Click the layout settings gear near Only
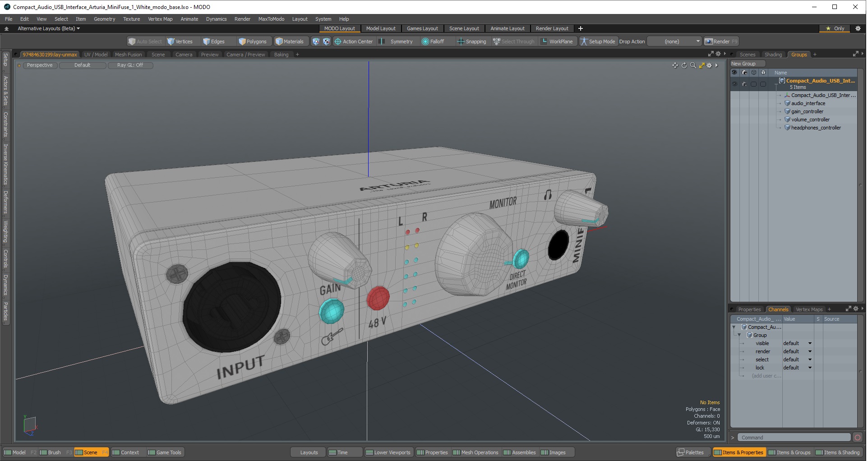This screenshot has height=461, width=868. (x=858, y=28)
